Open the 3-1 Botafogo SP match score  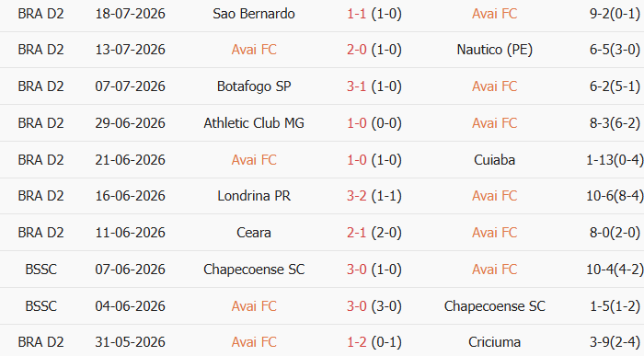(357, 86)
